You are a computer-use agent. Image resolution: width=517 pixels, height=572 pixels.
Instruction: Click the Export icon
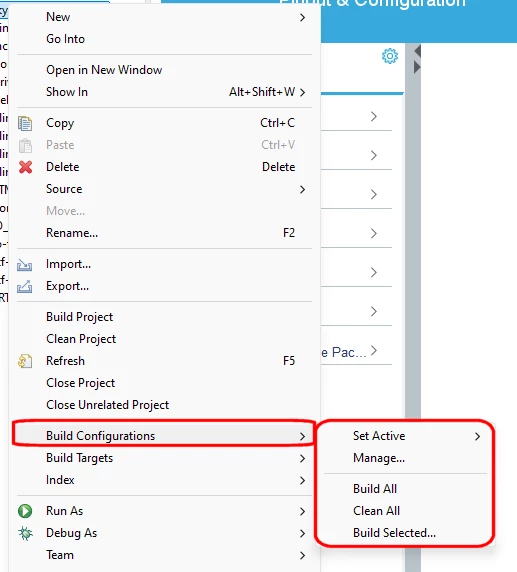[x=24, y=286]
